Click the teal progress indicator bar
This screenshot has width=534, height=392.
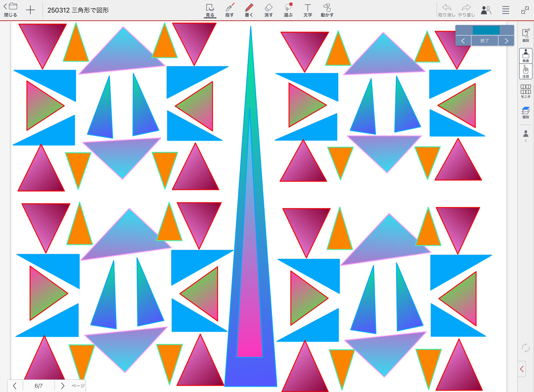tap(486, 30)
